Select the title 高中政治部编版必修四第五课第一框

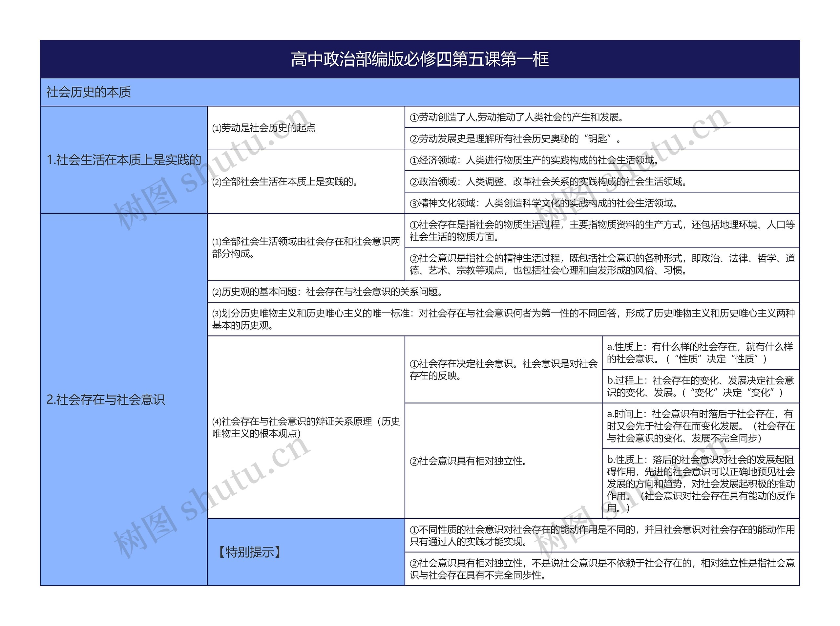click(x=420, y=61)
